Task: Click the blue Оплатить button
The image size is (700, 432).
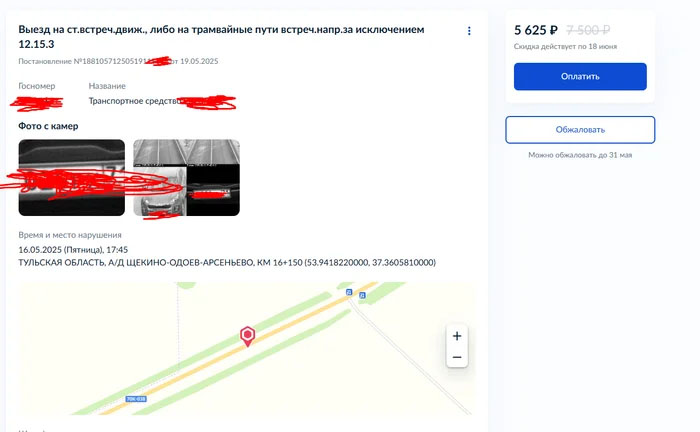Action: point(580,76)
